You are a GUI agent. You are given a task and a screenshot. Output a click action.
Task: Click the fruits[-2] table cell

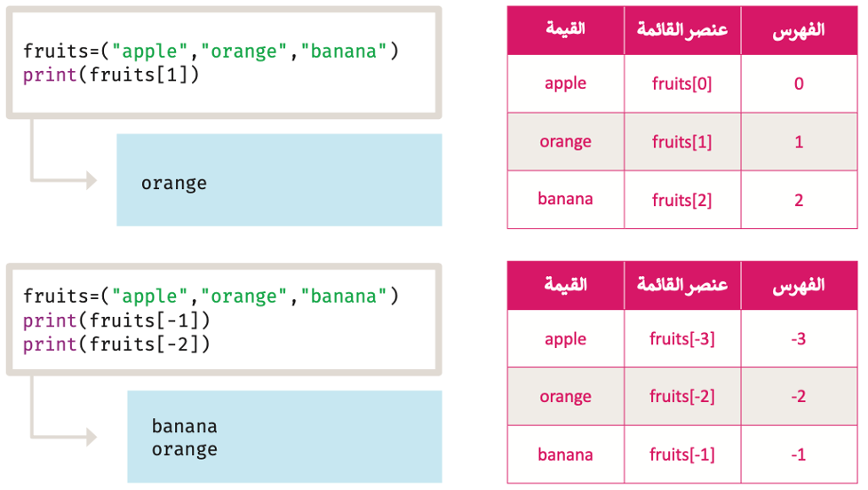(x=682, y=397)
